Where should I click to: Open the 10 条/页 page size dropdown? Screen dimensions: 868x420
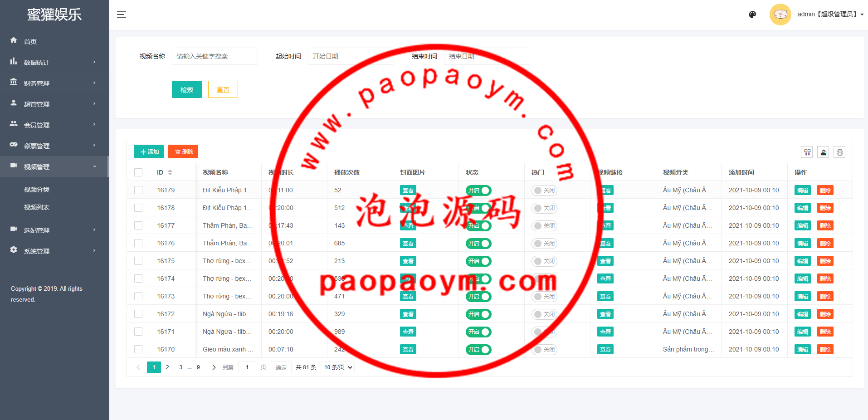338,367
